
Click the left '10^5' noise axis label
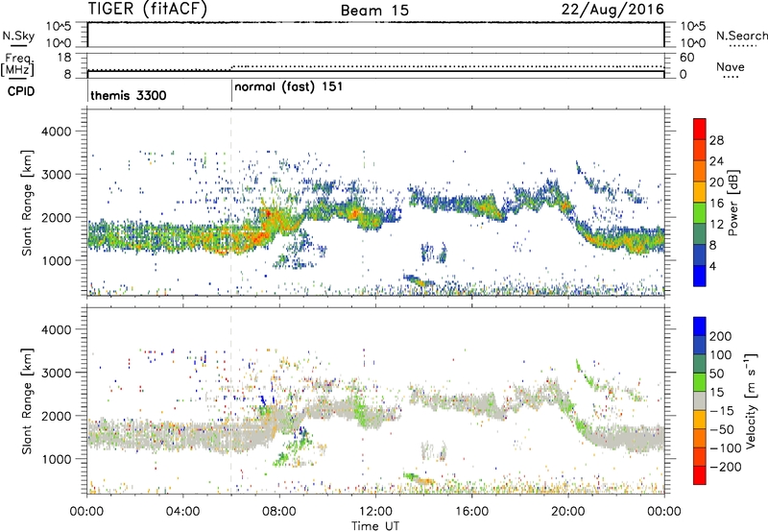pyautogui.click(x=59, y=26)
